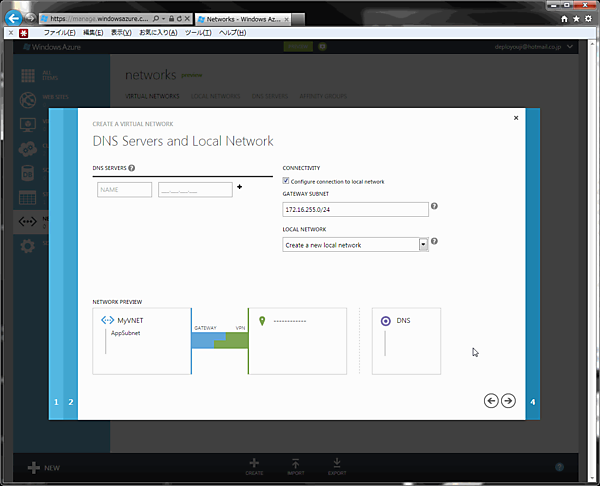Image resolution: width=600 pixels, height=486 pixels.
Task: Click the Gateway Subnet address field
Action: point(355,210)
